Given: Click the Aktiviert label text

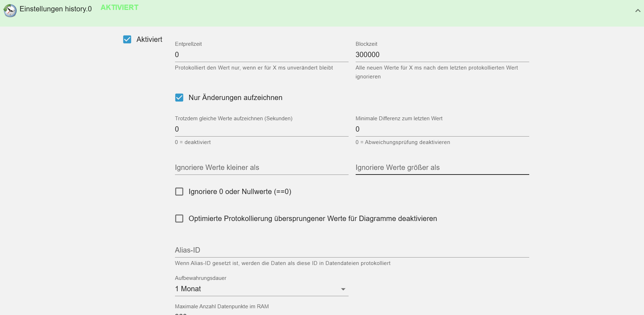Looking at the screenshot, I should click(x=149, y=39).
